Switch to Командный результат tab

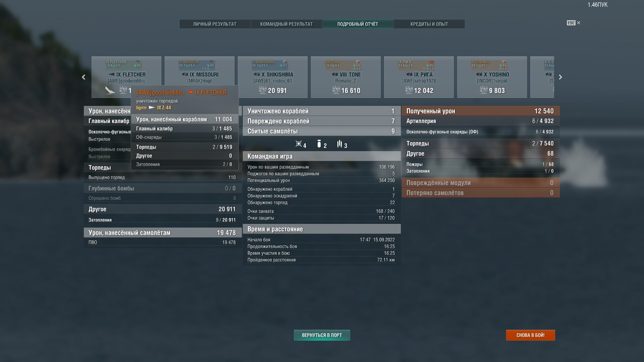point(286,24)
